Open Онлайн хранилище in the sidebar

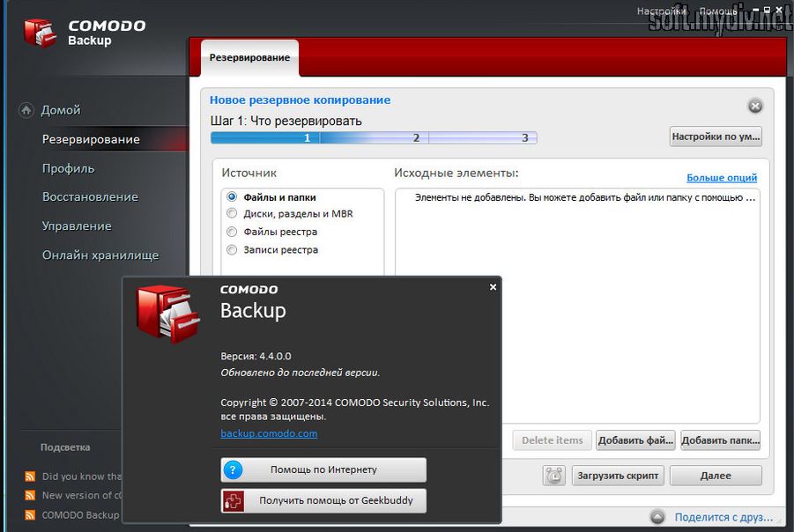(x=100, y=255)
